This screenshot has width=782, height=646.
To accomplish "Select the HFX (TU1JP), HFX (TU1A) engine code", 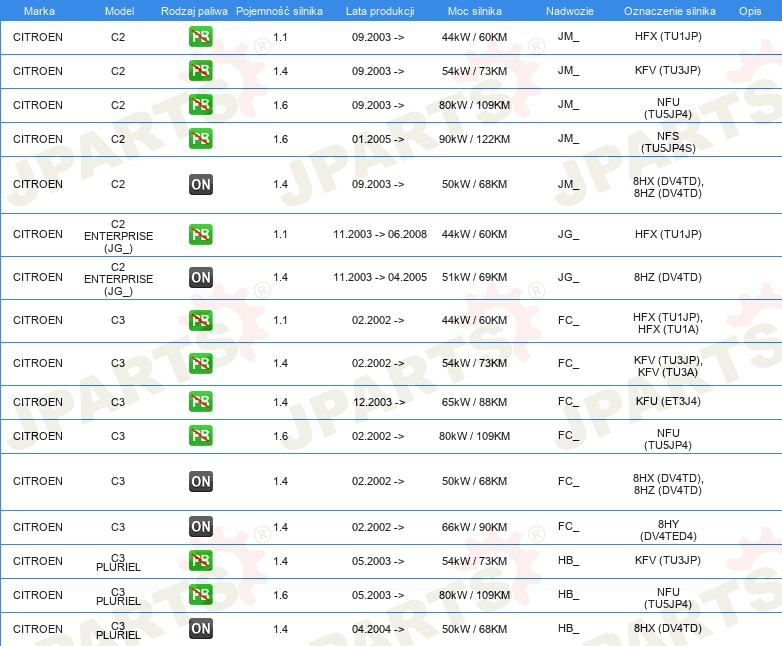I will point(668,323).
